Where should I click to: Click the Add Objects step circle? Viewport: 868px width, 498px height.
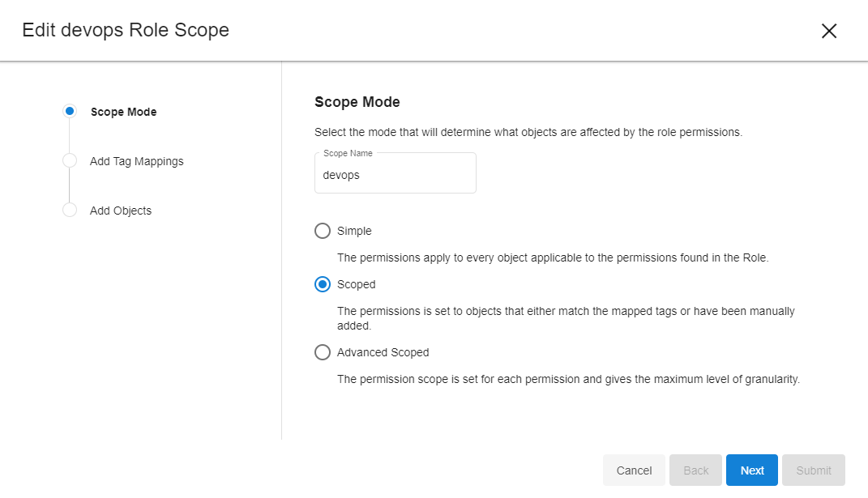(70, 211)
